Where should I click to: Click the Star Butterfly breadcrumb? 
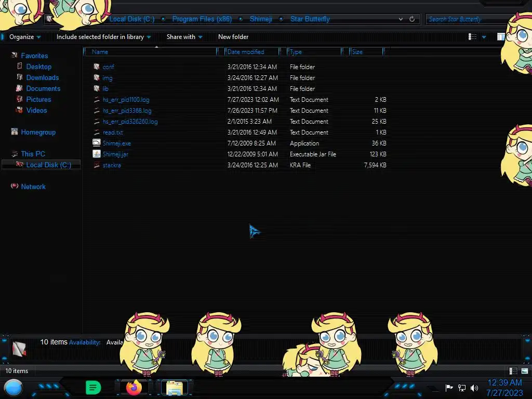(x=310, y=19)
